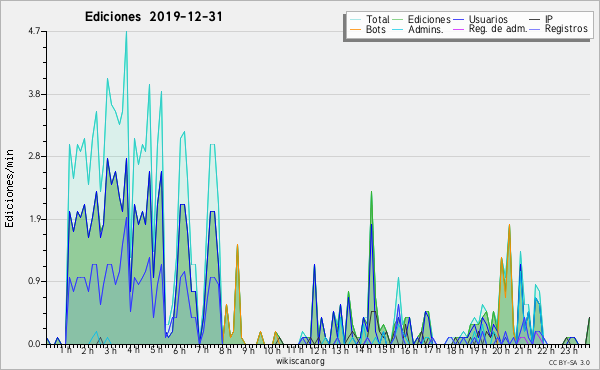
Task: Click the '6 h' x-axis label
Action: 178,350
